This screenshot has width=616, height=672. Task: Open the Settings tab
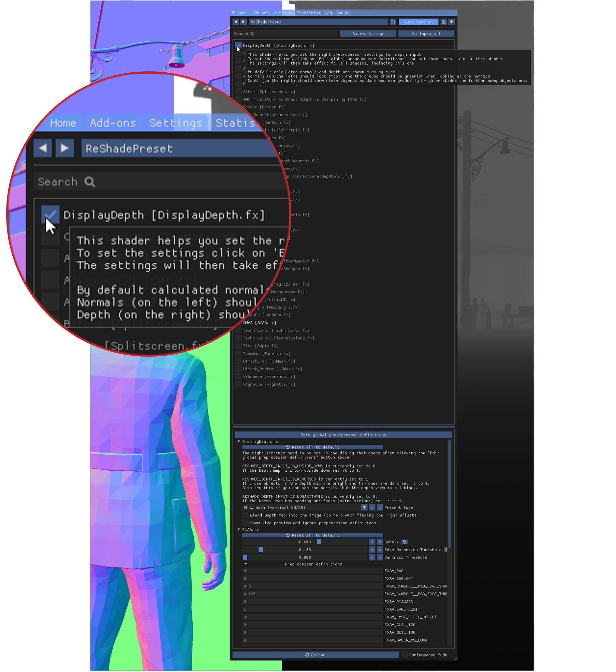(x=283, y=13)
